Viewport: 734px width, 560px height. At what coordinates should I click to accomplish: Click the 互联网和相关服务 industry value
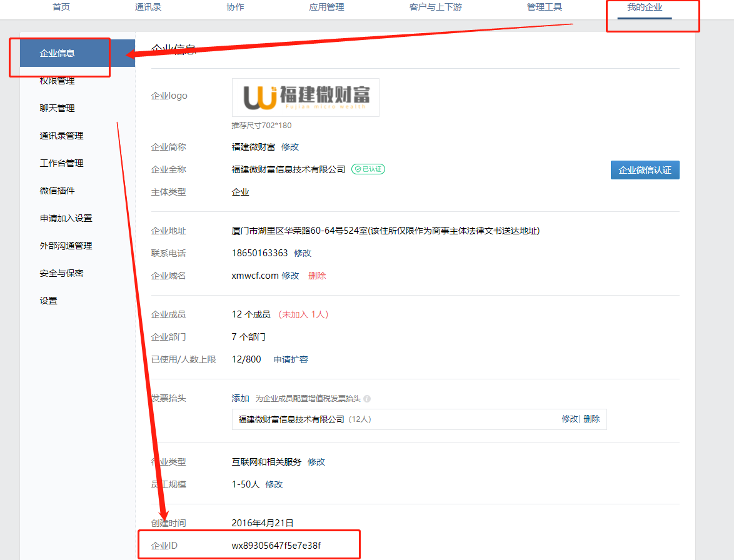click(x=266, y=462)
